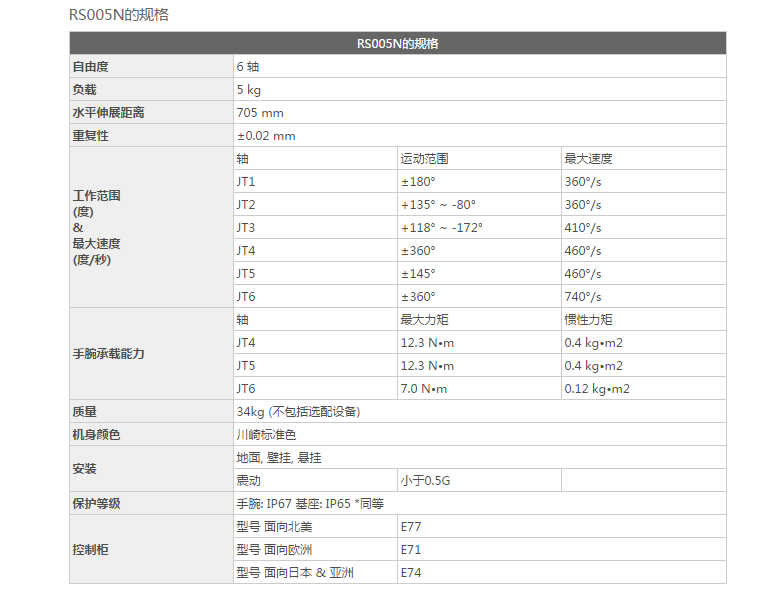Click the 川崎标准色 body color text
The height and width of the screenshot is (589, 783).
tap(266, 435)
